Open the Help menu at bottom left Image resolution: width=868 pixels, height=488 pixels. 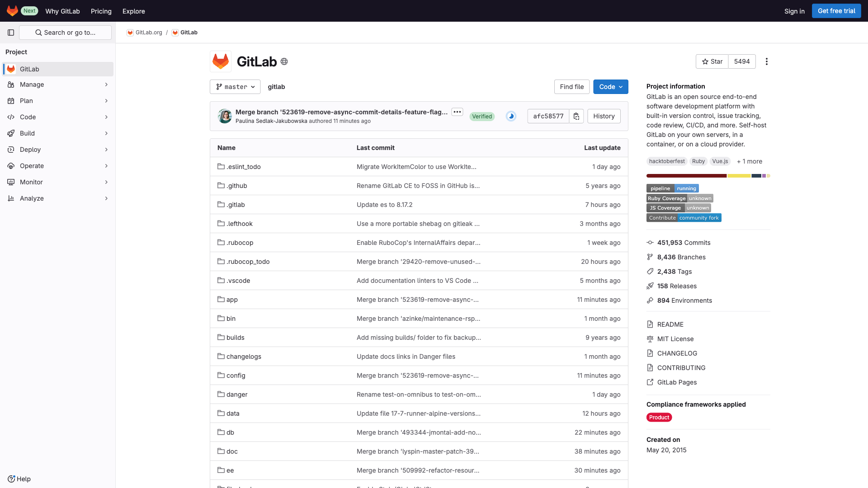pos(19,479)
